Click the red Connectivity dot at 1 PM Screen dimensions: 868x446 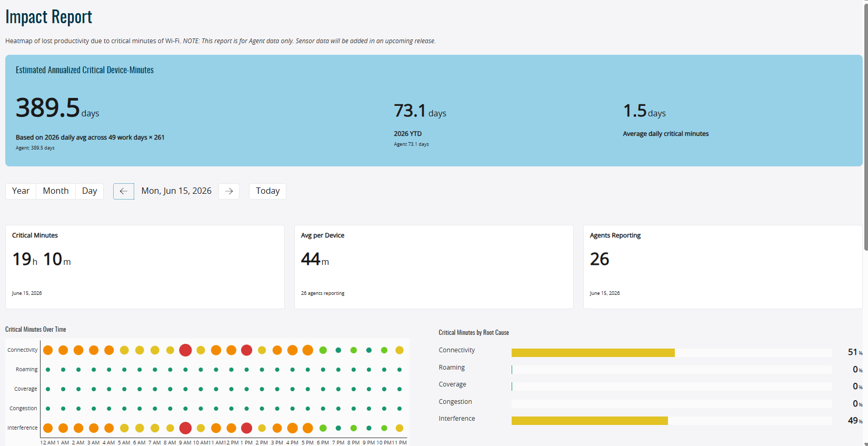[x=246, y=350]
